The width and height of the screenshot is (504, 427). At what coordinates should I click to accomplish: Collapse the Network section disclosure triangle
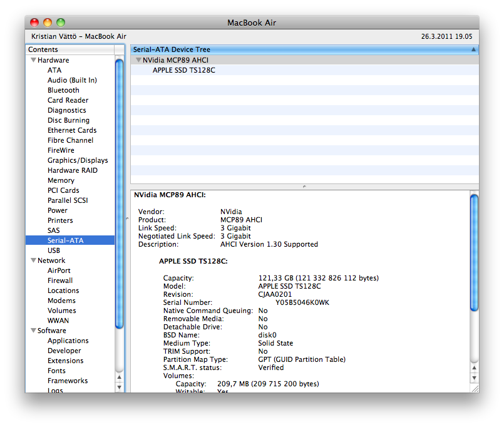coord(33,260)
